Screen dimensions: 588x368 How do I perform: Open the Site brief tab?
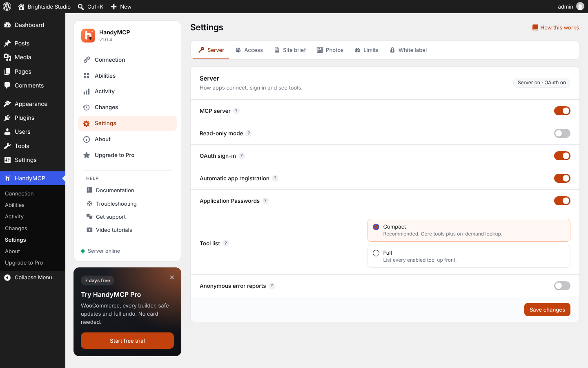point(290,50)
